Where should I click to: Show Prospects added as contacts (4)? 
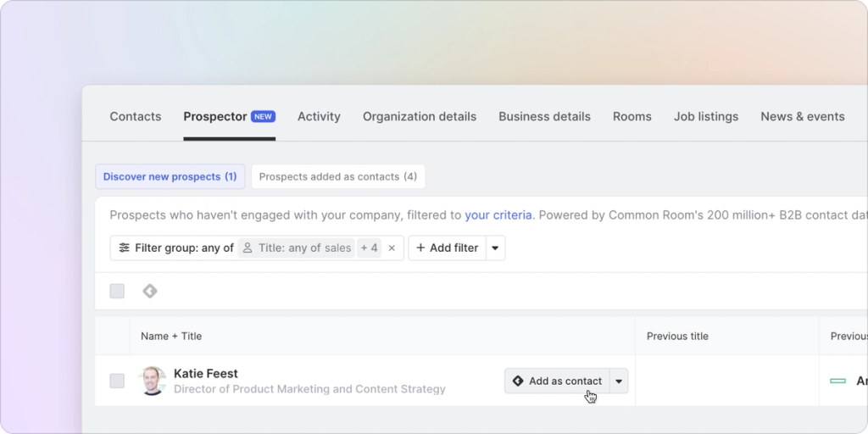pos(338,176)
